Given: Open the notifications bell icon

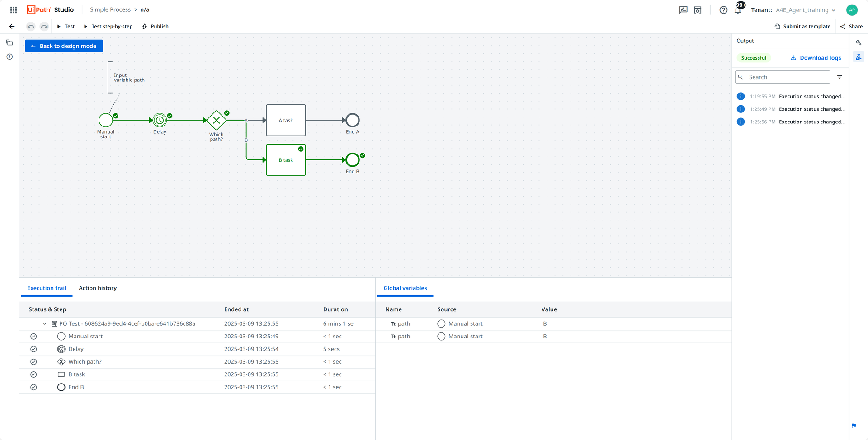Looking at the screenshot, I should 738,10.
